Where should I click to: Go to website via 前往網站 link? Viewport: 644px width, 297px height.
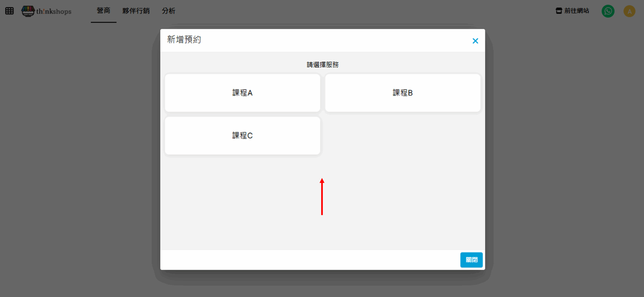click(x=576, y=11)
